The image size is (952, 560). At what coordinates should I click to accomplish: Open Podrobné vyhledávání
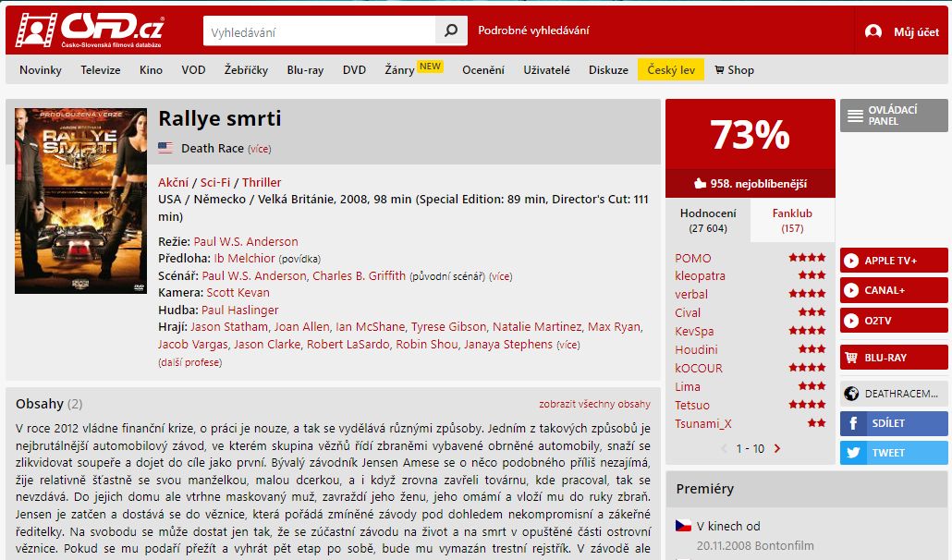533,30
